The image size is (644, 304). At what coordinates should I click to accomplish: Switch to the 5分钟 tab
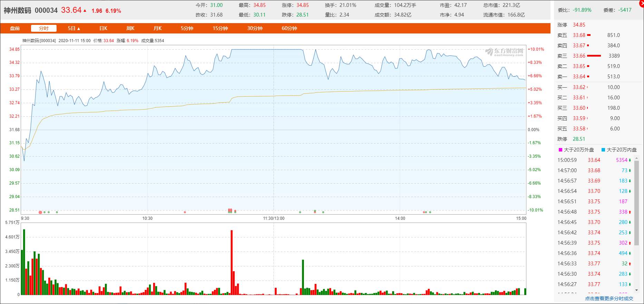[187, 28]
